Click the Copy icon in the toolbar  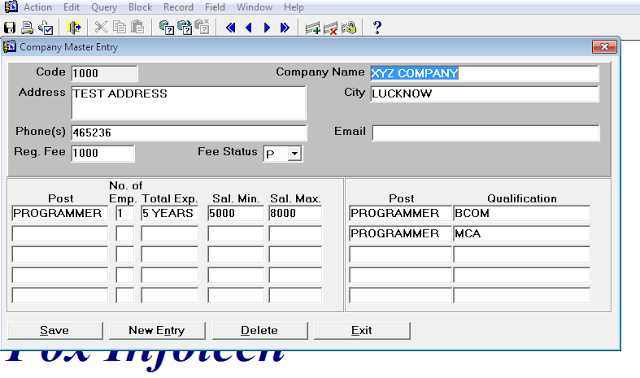(x=119, y=27)
